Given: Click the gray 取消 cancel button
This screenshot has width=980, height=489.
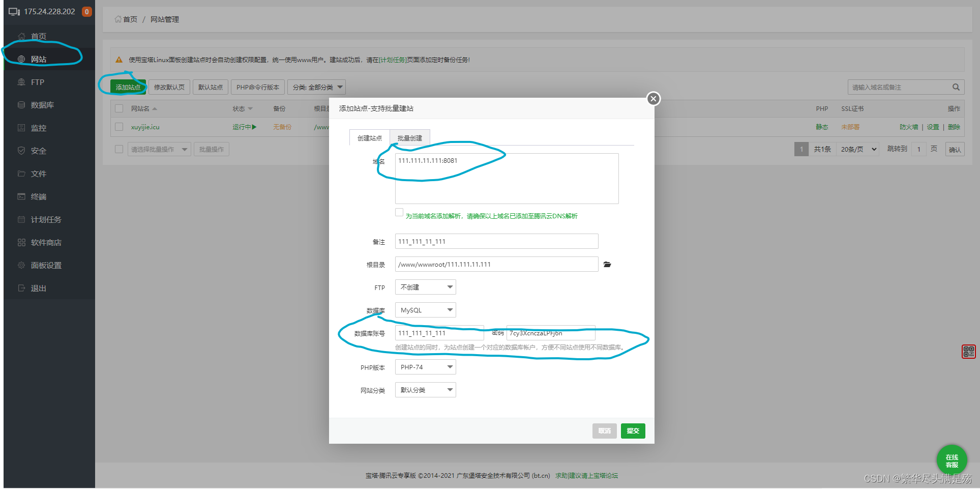Looking at the screenshot, I should tap(605, 430).
